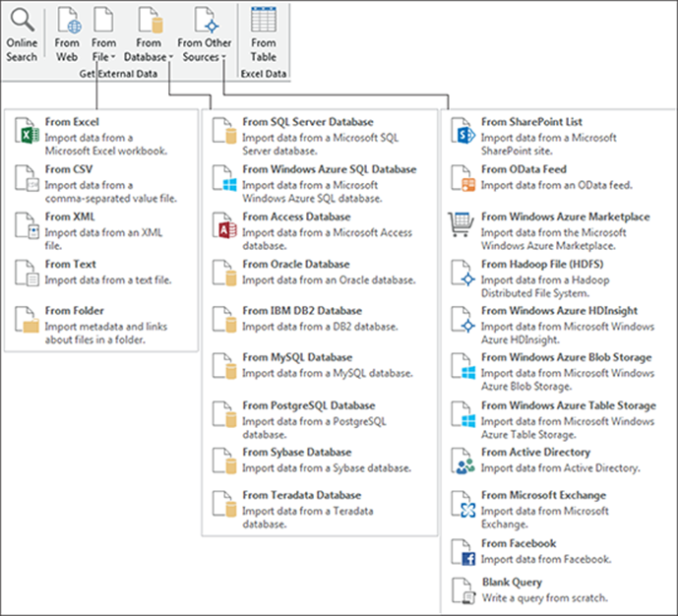
Task: Click the PostgreSQL Database icon
Action: pos(224,414)
